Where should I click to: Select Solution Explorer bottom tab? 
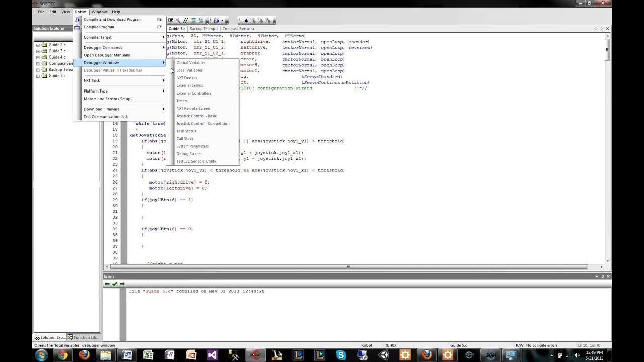point(49,337)
